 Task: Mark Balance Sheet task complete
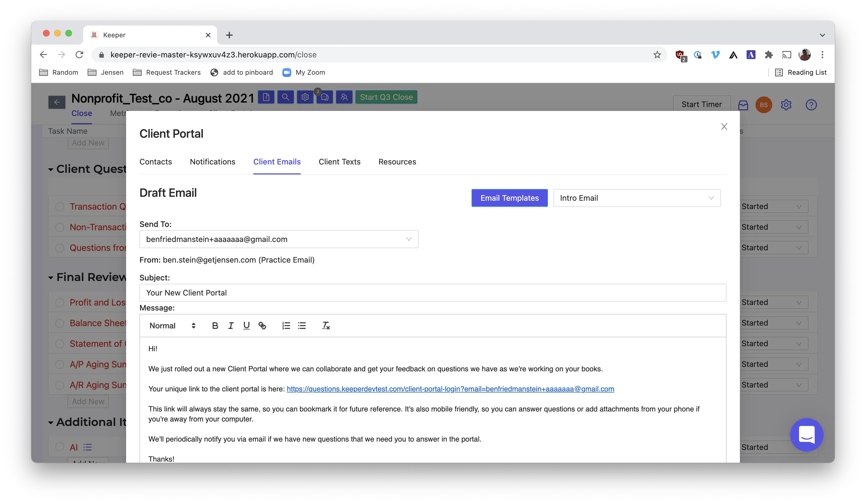tap(60, 323)
